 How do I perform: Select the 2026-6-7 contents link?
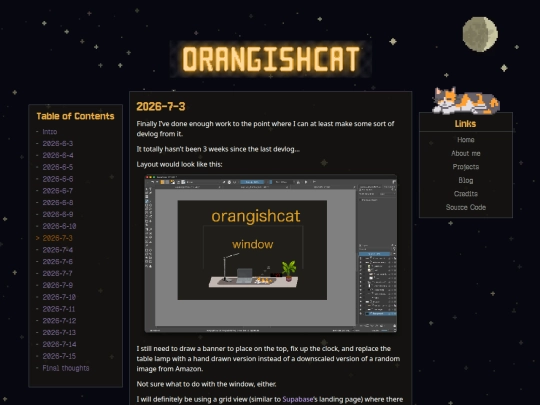(x=58, y=191)
